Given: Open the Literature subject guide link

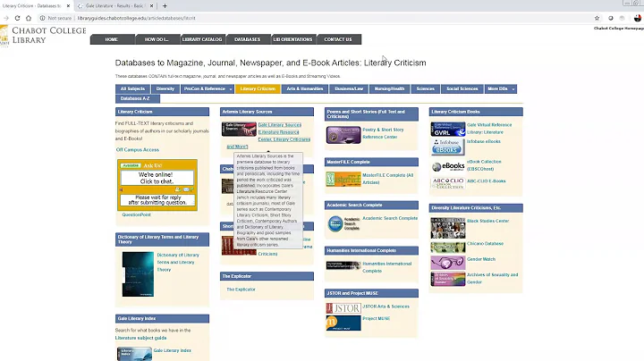Looking at the screenshot, I should point(141,338).
